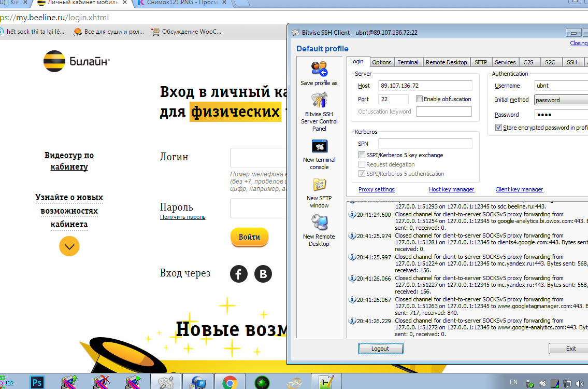Image resolution: width=588 pixels, height=389 pixels.
Task: Open 'hết sock thì ta lại lê...' bookmark
Action: pyautogui.click(x=32, y=32)
